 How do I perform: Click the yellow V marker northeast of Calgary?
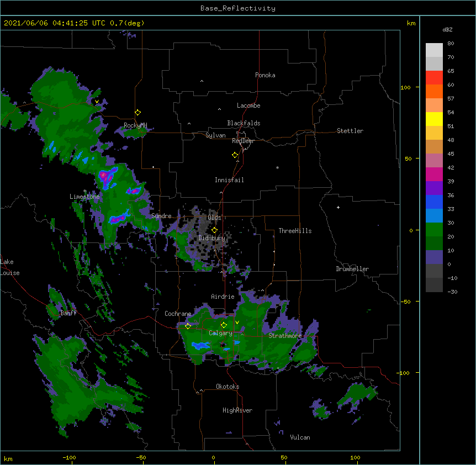click(x=237, y=323)
